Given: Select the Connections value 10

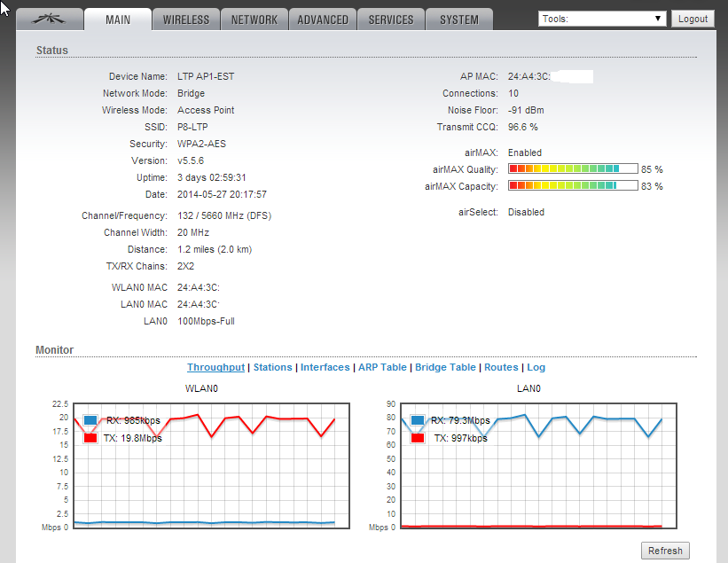Looking at the screenshot, I should tap(513, 93).
